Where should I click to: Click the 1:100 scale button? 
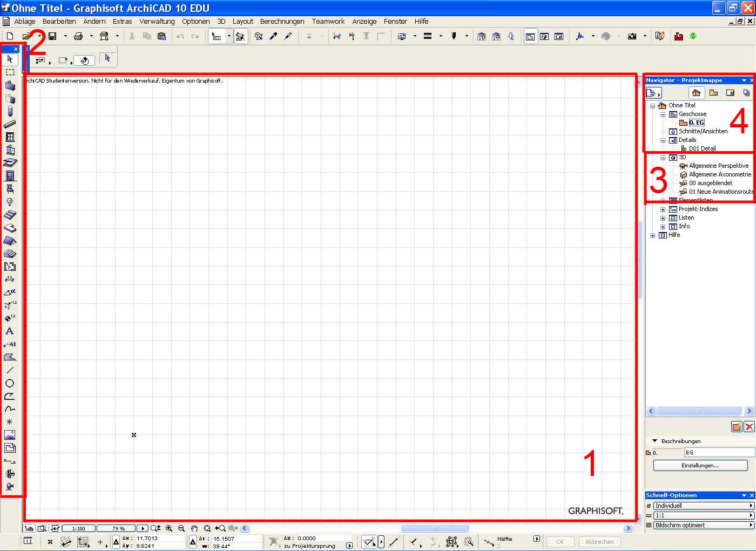(79, 528)
